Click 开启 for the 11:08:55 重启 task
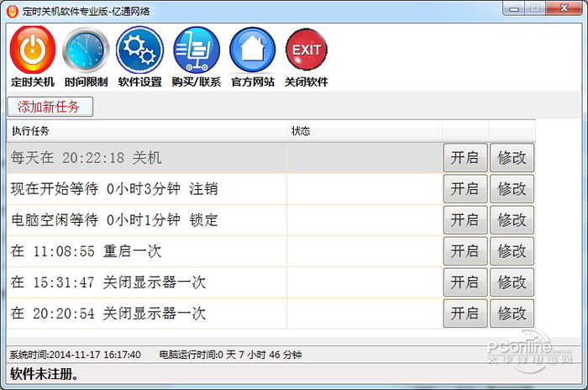Screen dimensions: 588x390 pyautogui.click(x=465, y=251)
